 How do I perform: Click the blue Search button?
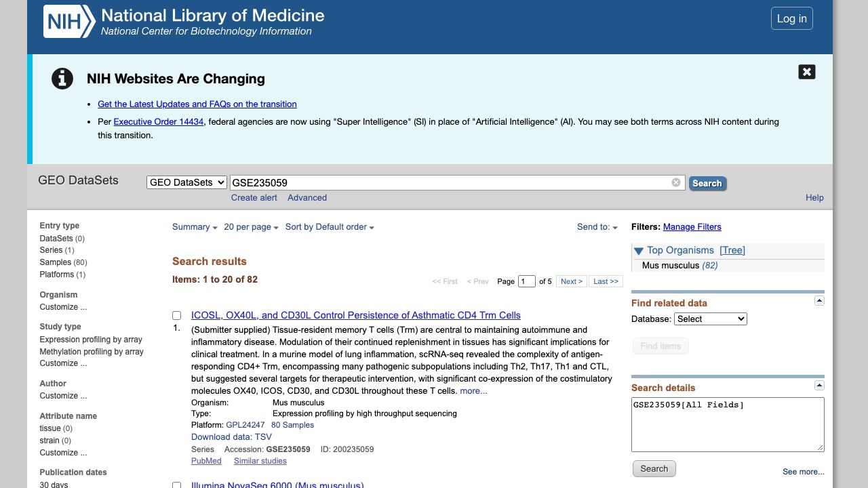pos(707,183)
